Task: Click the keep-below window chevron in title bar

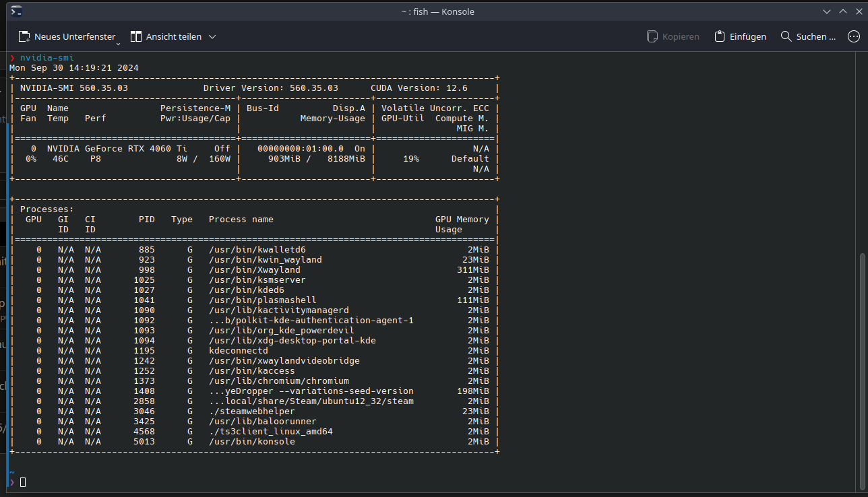Action: [828, 11]
